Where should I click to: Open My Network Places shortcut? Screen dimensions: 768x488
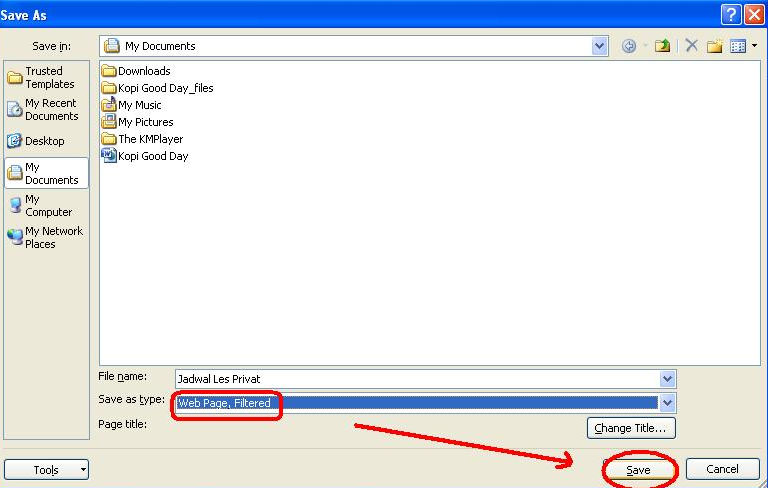[x=47, y=237]
